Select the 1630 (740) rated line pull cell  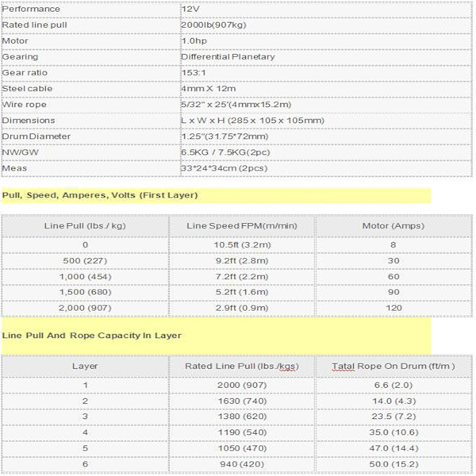[242, 401]
